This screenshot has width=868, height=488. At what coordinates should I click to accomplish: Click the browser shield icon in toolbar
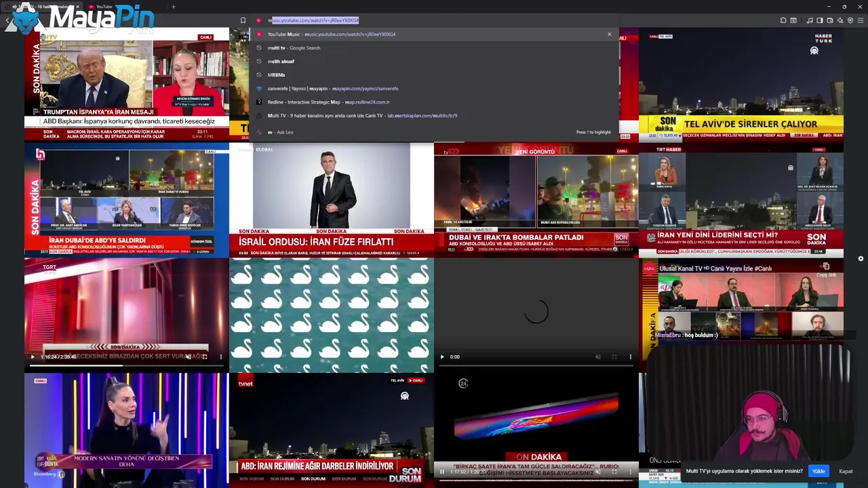(850, 20)
